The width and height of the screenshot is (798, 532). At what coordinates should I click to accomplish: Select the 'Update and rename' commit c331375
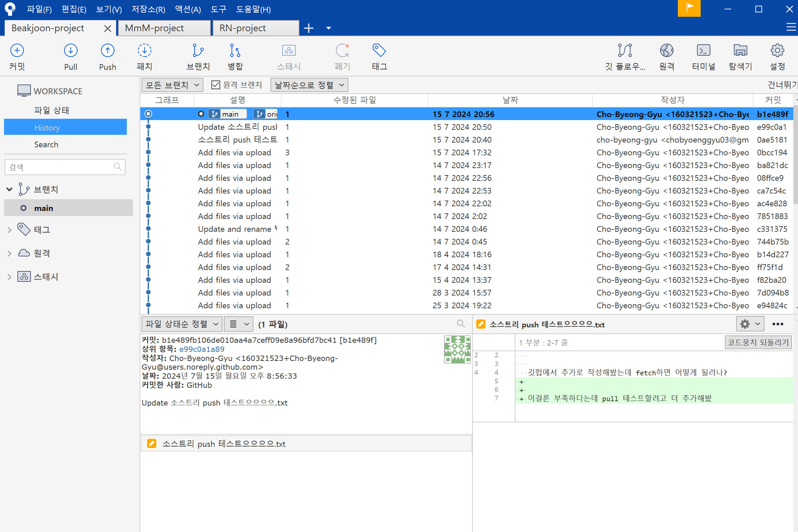tap(467, 229)
